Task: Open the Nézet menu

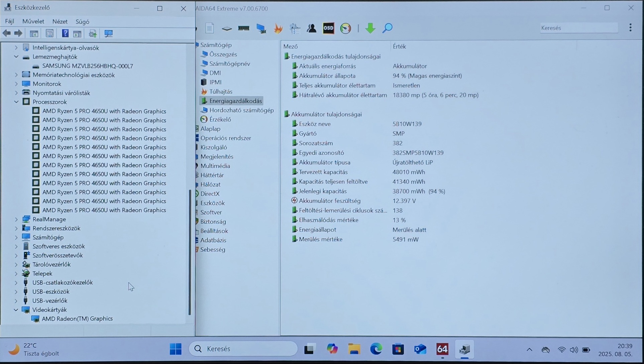Action: 60,21
